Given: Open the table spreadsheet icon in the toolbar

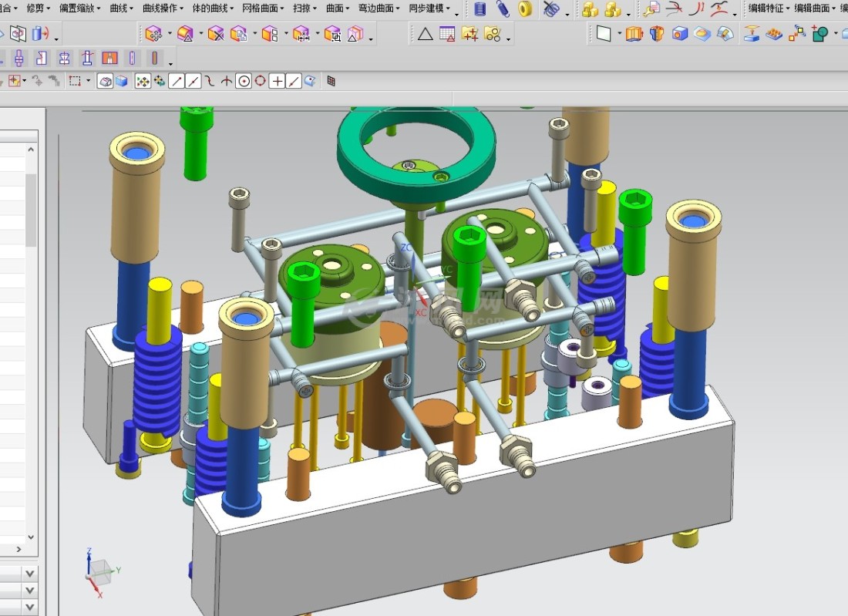Looking at the screenshot, I should tap(447, 34).
